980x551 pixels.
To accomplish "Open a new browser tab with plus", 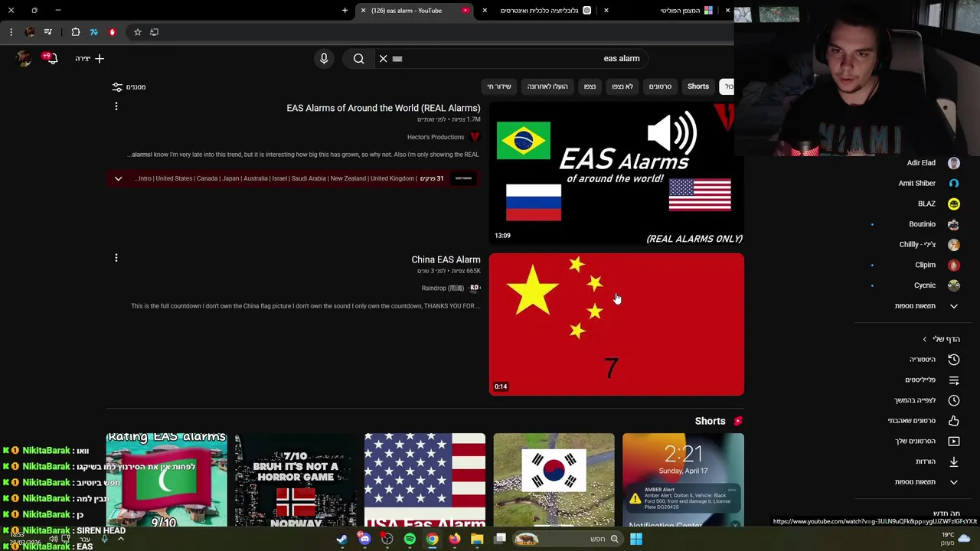I will [345, 11].
